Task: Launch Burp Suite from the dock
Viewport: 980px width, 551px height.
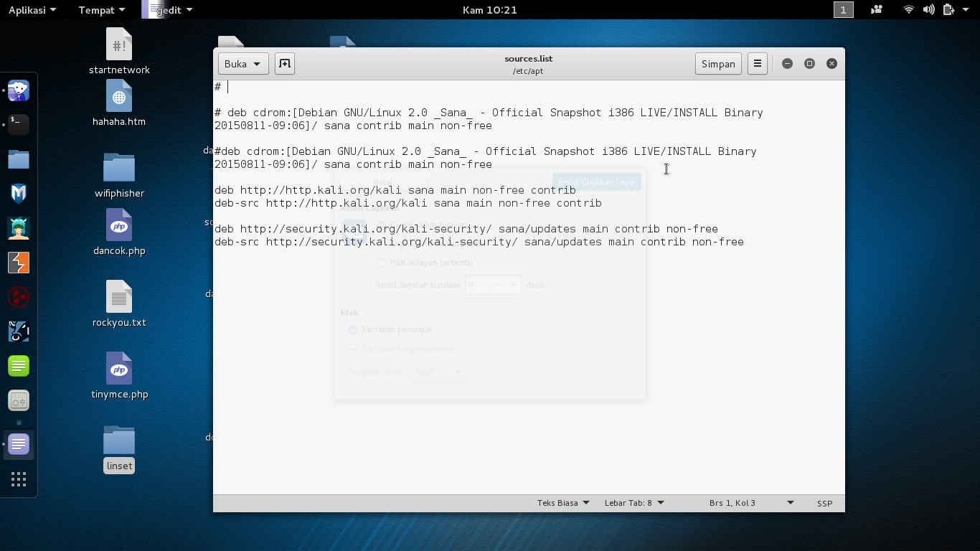Action: tap(19, 263)
